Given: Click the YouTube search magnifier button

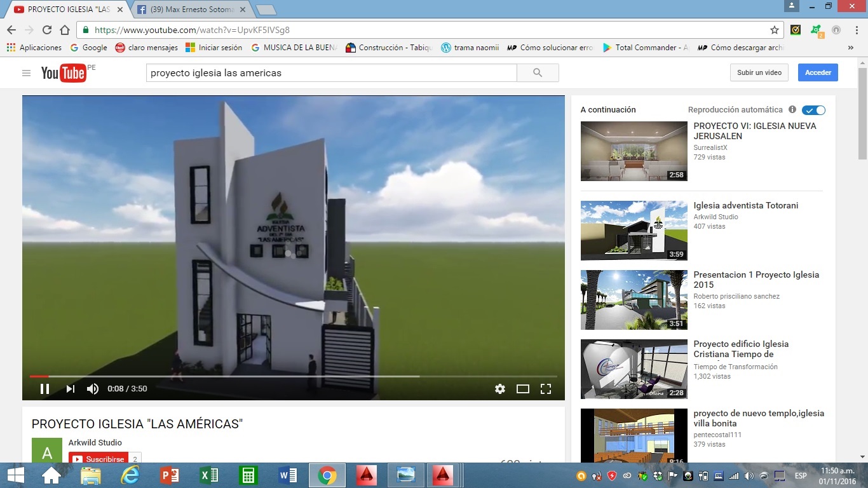Looking at the screenshot, I should [538, 73].
